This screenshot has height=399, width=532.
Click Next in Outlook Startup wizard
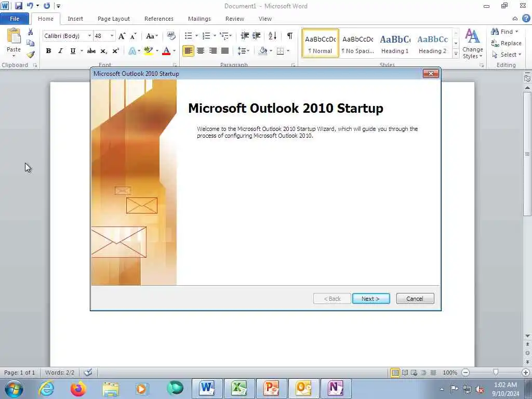[x=371, y=299]
